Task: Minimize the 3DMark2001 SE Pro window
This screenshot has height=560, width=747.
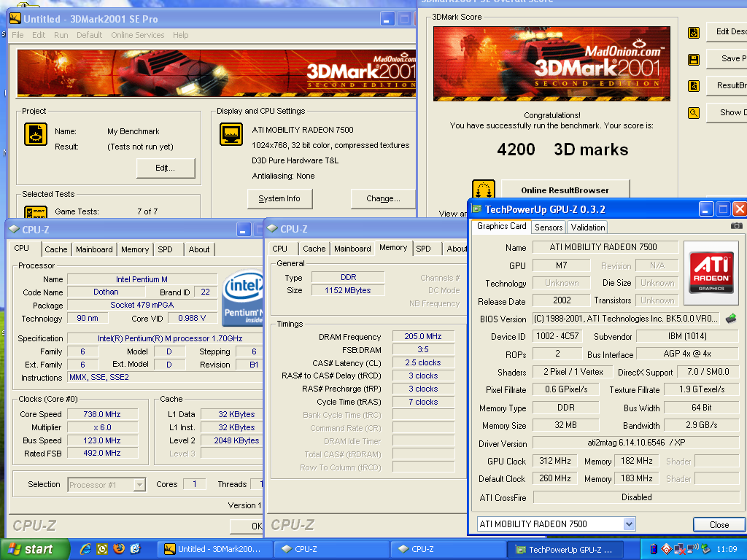Action: (x=388, y=19)
